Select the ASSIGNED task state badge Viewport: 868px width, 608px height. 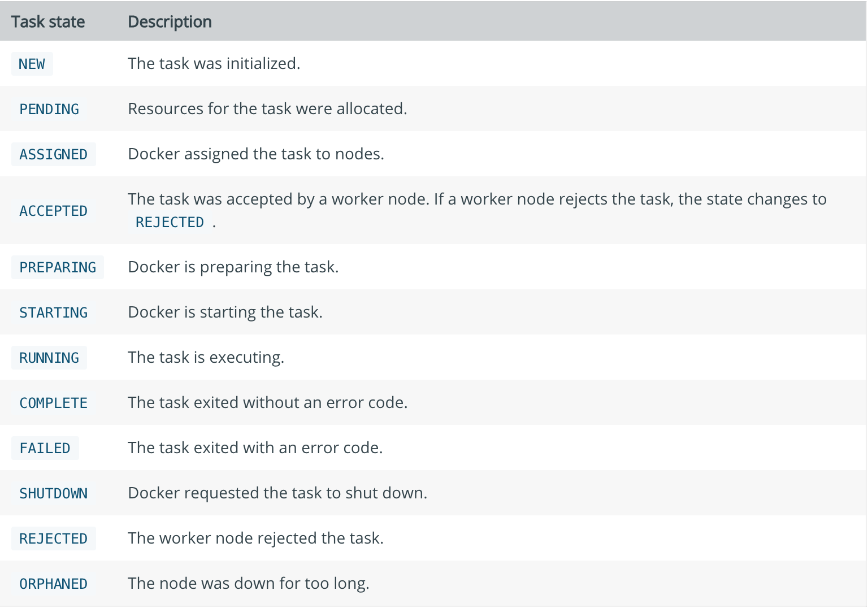53,154
